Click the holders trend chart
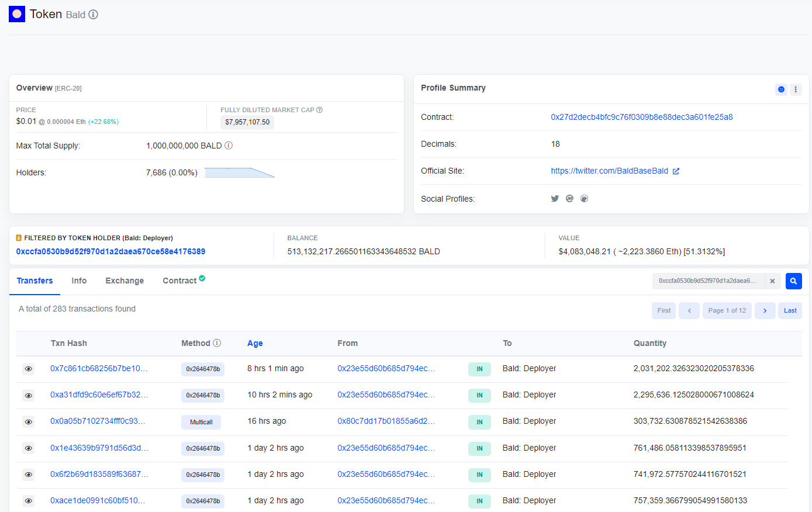The width and height of the screenshot is (812, 512). pyautogui.click(x=240, y=172)
